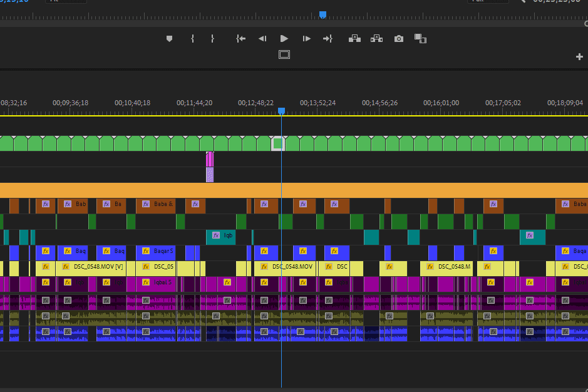Click the Go to Out point button
This screenshot has width=588, height=392.
click(328, 39)
